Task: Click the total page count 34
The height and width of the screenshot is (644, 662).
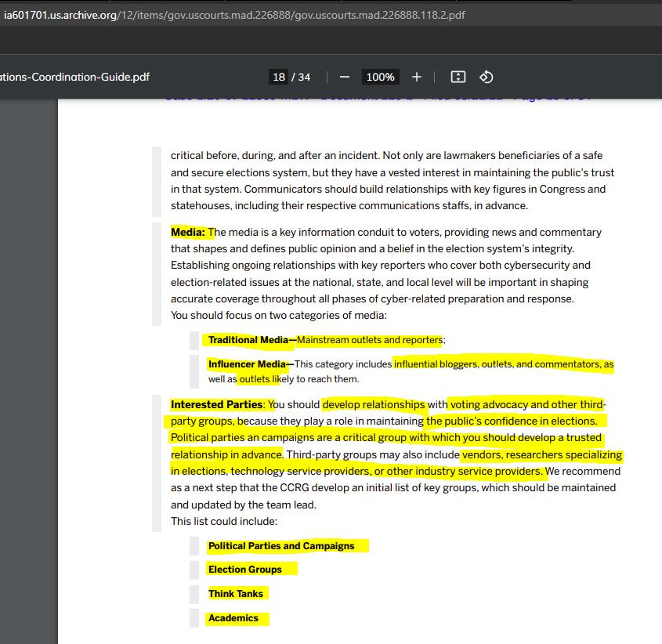Action: pyautogui.click(x=305, y=77)
